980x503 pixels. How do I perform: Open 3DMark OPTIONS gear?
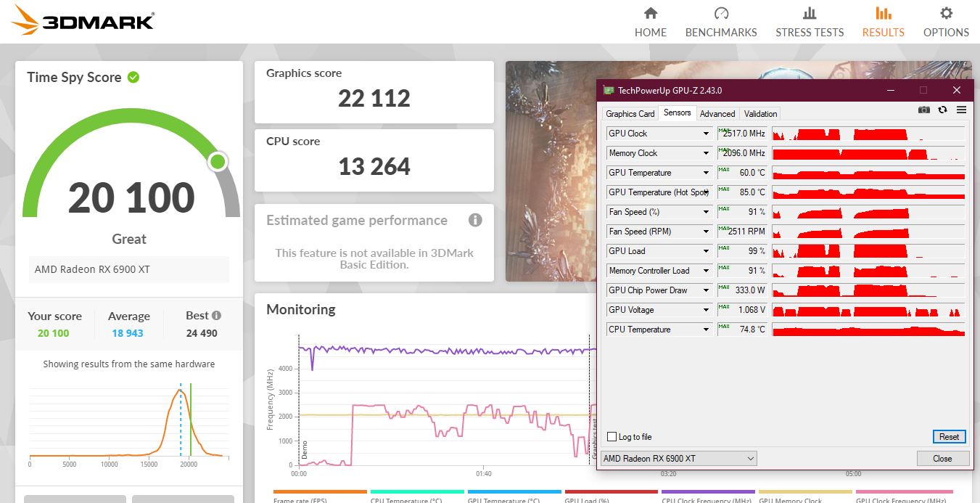946,23
